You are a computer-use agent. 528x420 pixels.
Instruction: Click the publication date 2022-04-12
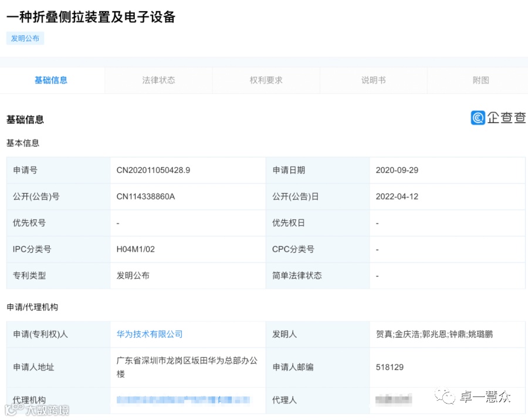(x=397, y=197)
